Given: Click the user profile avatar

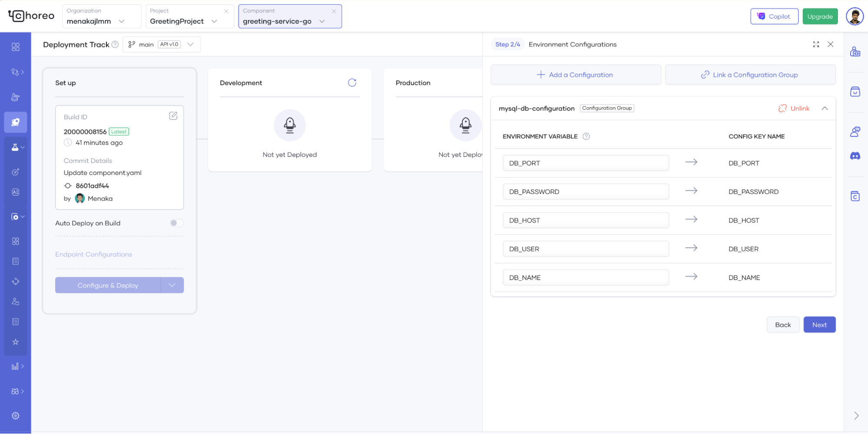Looking at the screenshot, I should point(855,16).
